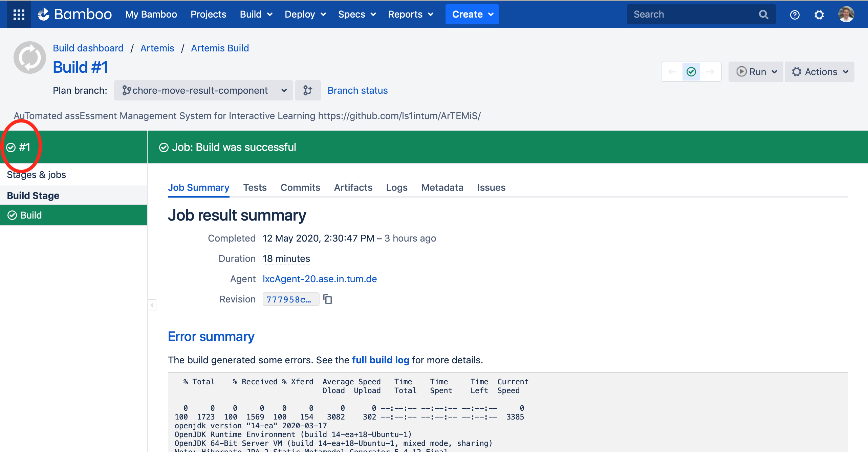
Task: Open the app switcher grid icon
Action: tap(19, 14)
